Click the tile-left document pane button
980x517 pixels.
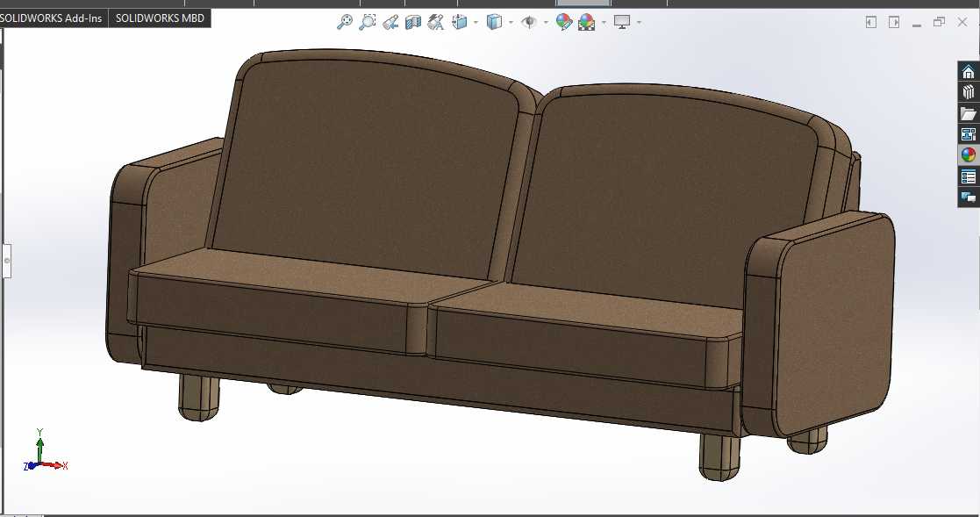pos(871,23)
